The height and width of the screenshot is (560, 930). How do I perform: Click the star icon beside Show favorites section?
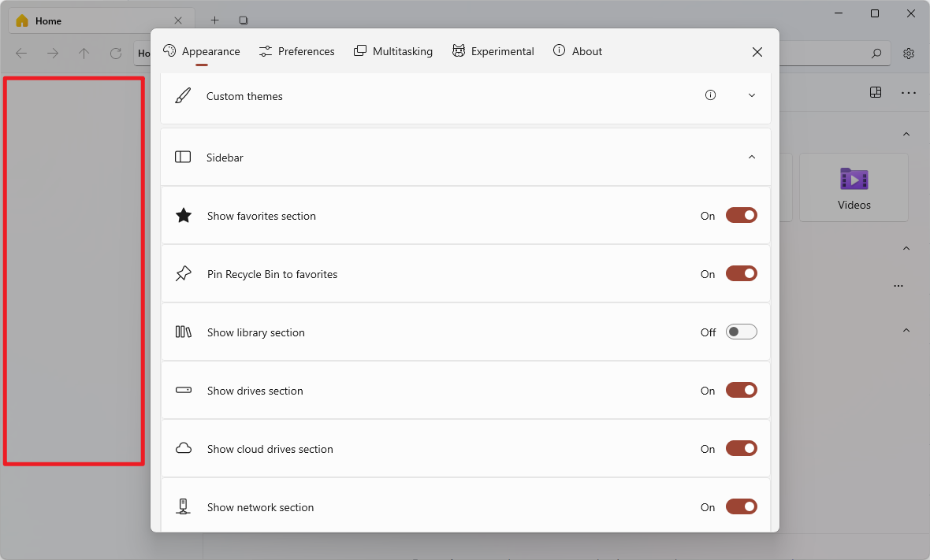[184, 215]
